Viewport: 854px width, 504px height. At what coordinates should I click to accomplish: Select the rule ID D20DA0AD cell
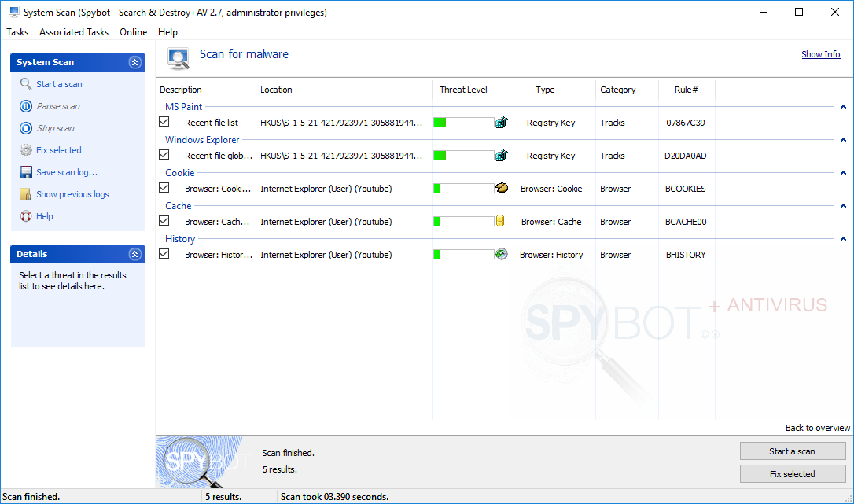click(686, 156)
